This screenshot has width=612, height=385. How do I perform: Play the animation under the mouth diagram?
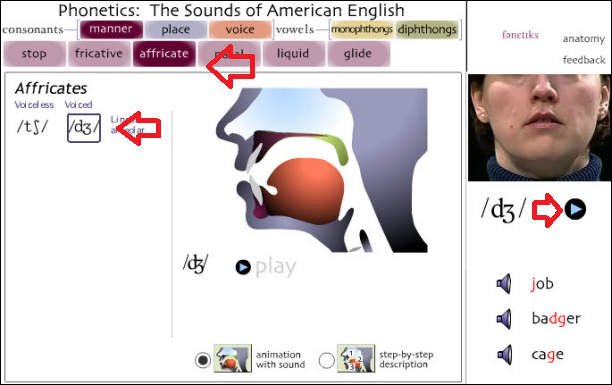pos(243,267)
